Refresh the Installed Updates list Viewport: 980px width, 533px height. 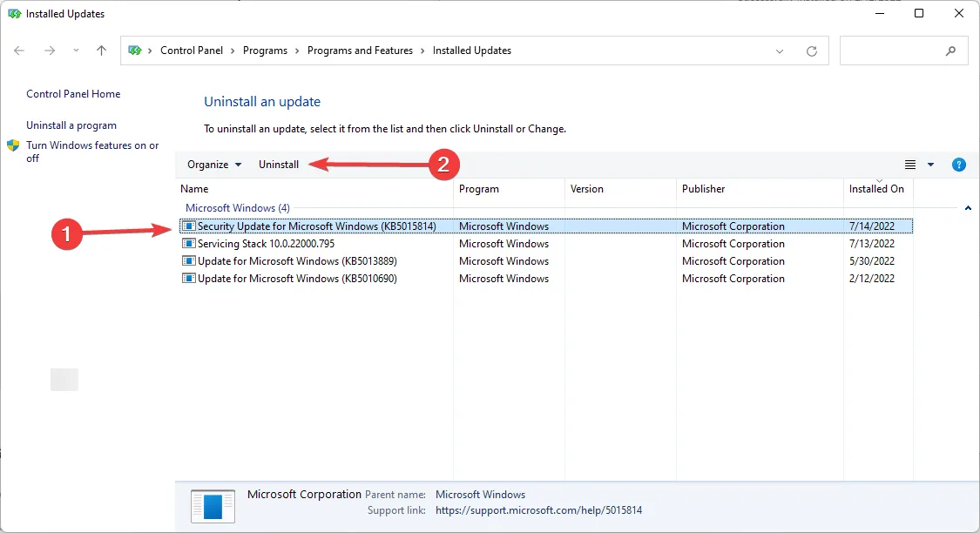click(x=812, y=51)
